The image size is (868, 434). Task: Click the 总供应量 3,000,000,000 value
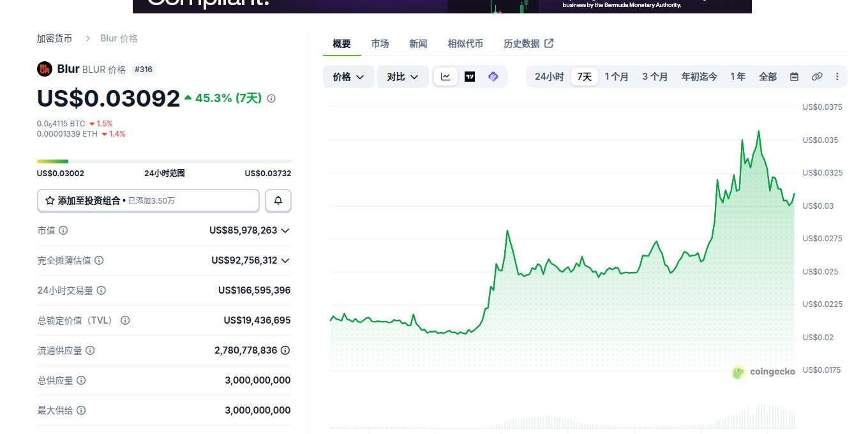pyautogui.click(x=257, y=380)
